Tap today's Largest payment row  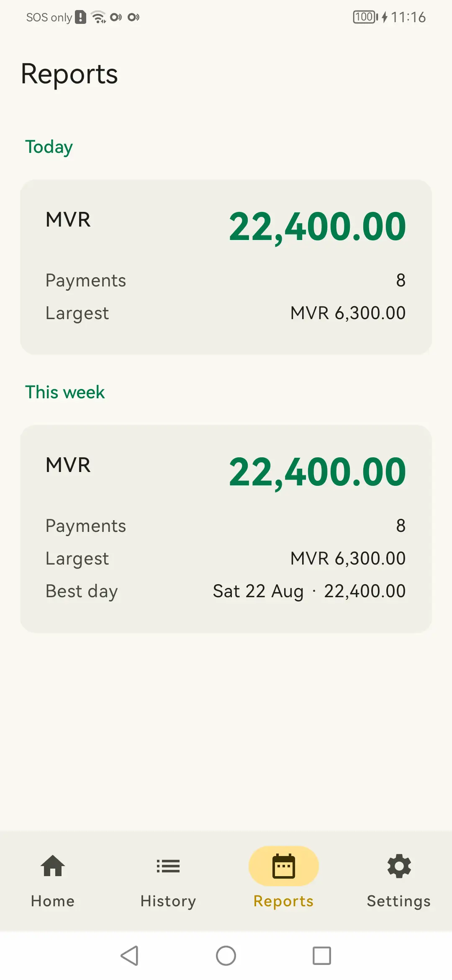tap(226, 313)
